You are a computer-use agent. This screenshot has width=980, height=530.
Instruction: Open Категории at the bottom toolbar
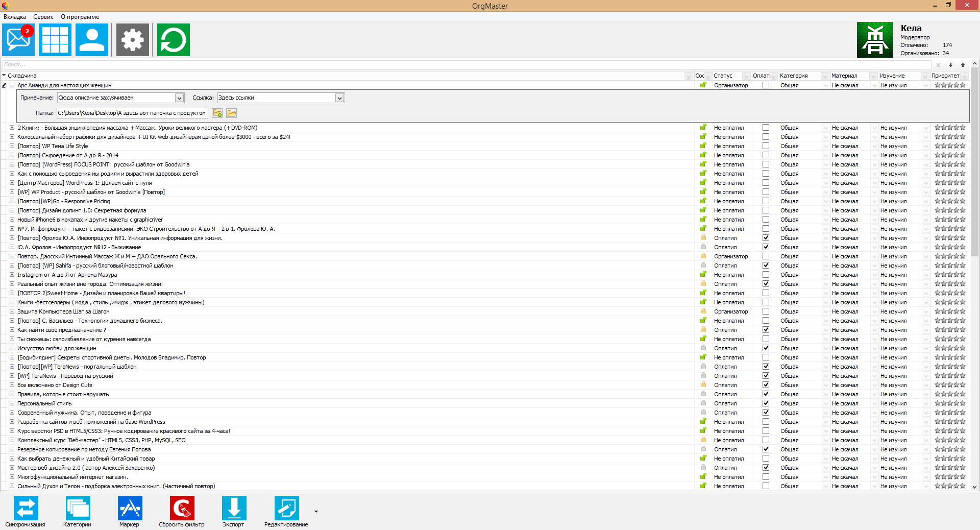click(78, 509)
